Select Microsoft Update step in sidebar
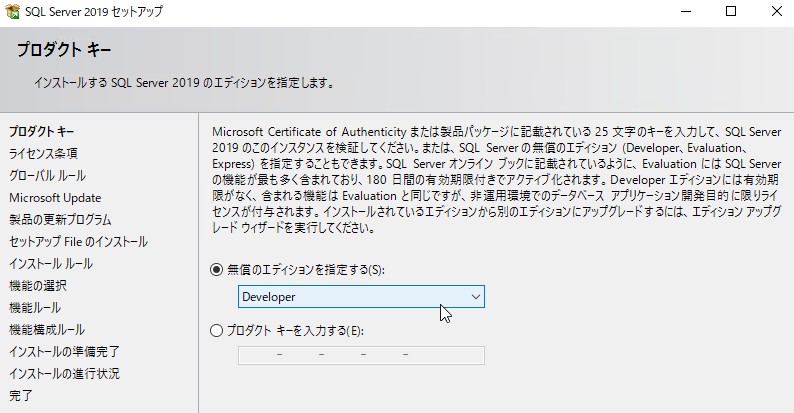Screen dimensions: 794x413 coord(55,198)
